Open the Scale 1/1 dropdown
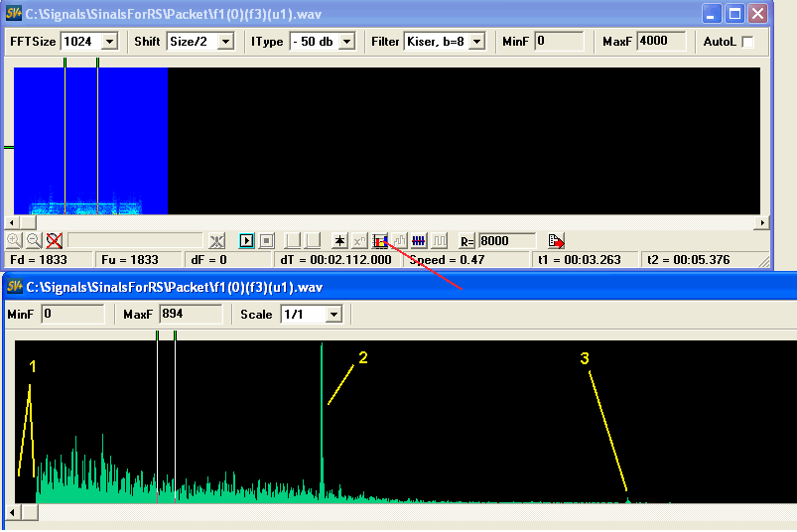 (333, 314)
